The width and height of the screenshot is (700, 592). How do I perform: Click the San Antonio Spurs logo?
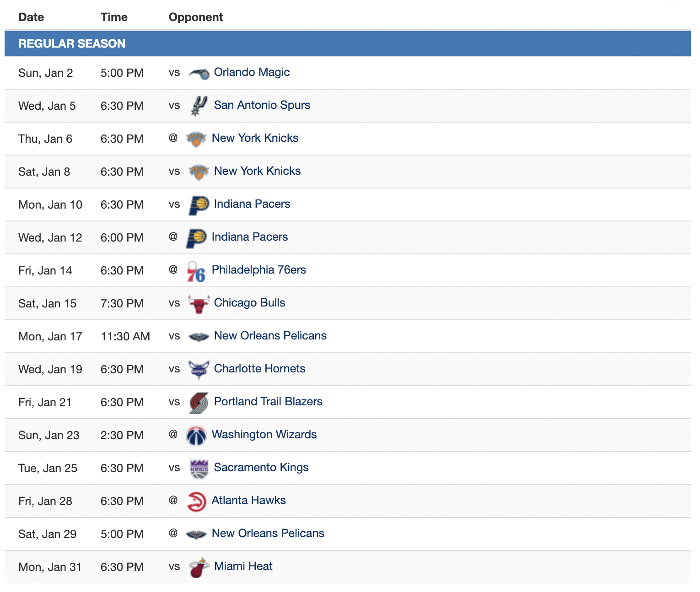(199, 106)
